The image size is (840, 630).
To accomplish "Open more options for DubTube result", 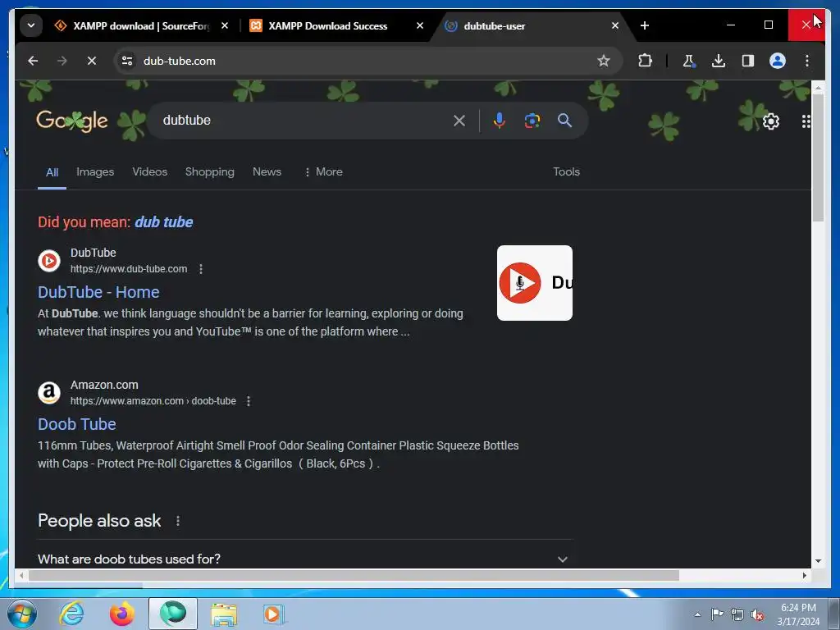I will 201,269.
